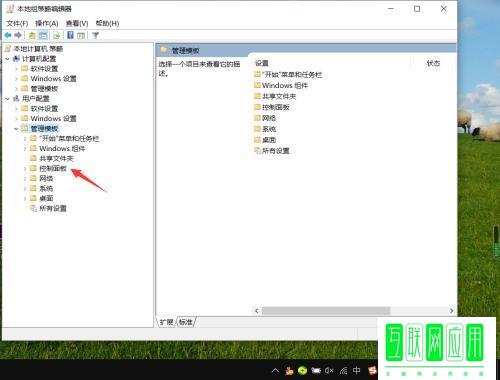Image resolution: width=500 pixels, height=380 pixels.
Task: Expand 软件设置 under 用户配置
Action: coord(16,109)
